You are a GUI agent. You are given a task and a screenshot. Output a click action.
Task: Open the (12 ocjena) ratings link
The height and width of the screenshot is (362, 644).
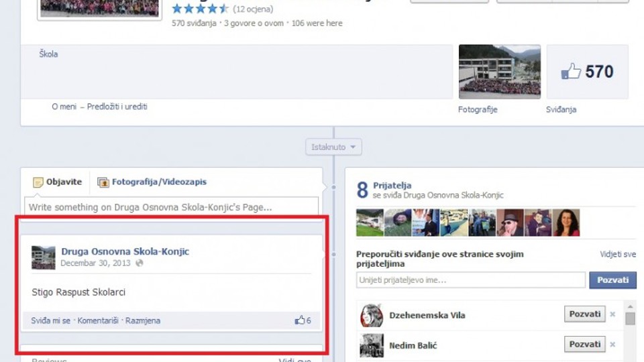(253, 9)
